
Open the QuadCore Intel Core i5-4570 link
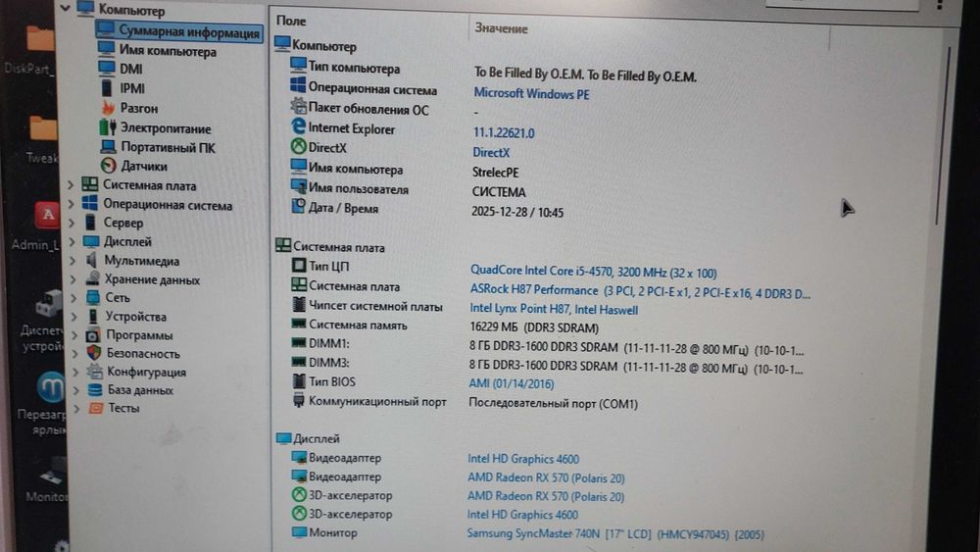click(593, 272)
